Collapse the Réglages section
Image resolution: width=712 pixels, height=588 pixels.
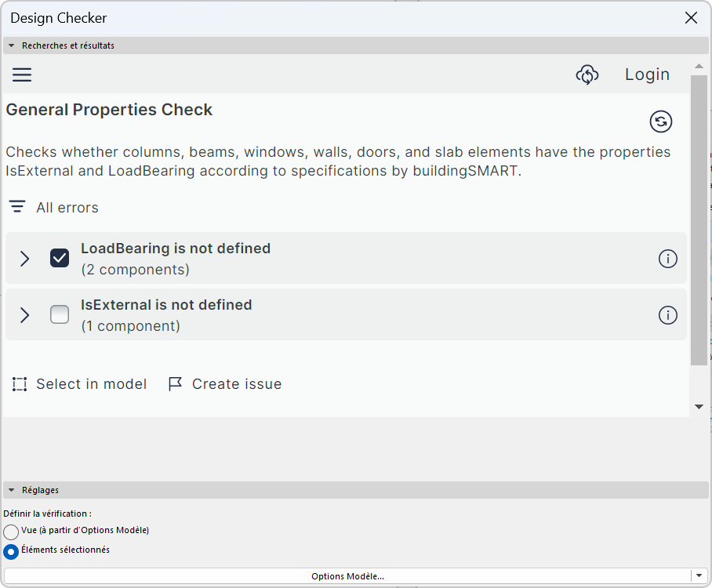click(x=12, y=490)
